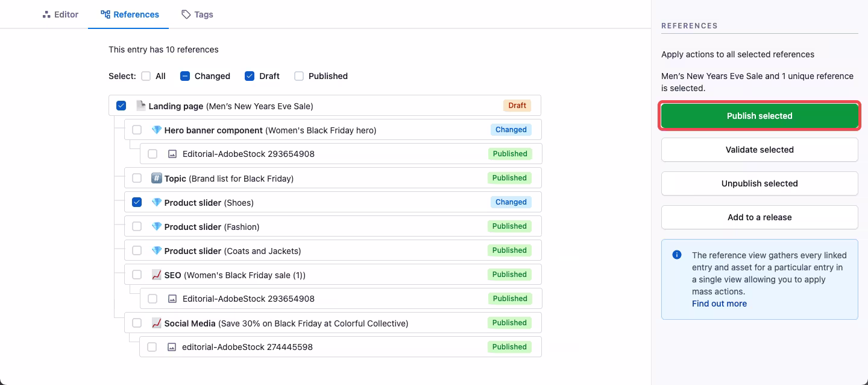Click Published badge on the SEO row
The height and width of the screenshot is (385, 868).
(x=509, y=275)
